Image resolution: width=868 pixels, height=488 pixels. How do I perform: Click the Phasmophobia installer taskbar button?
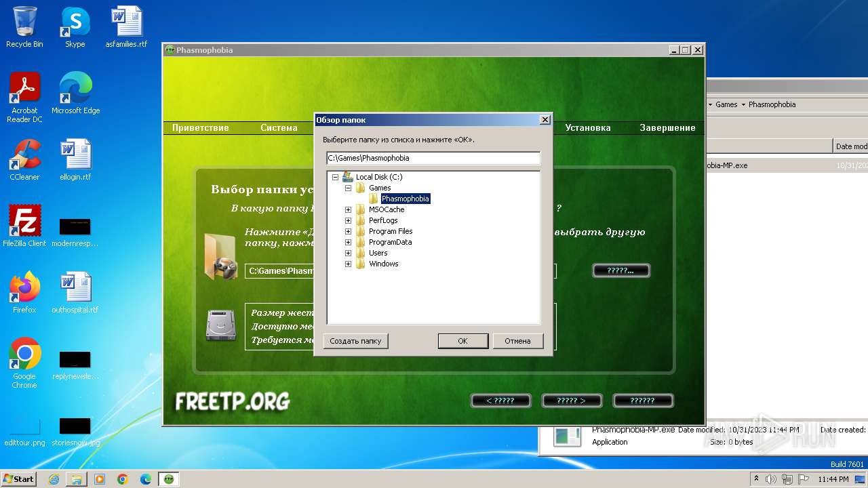169,479
